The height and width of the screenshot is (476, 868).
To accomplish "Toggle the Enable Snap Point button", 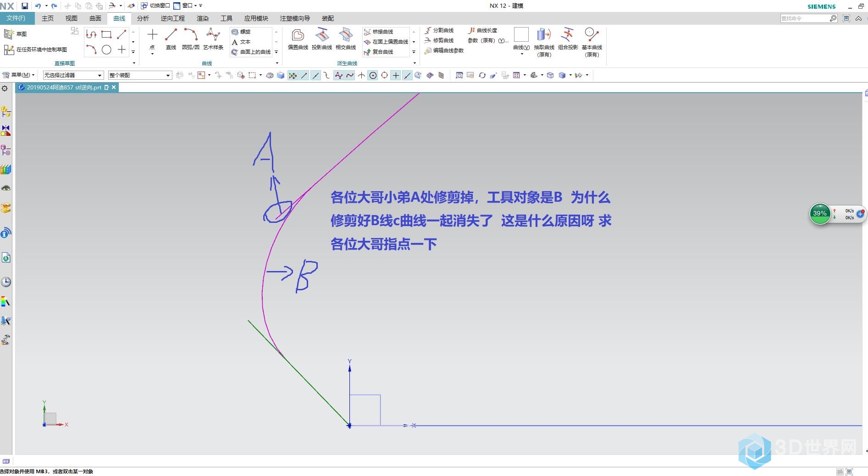I will pyautogui.click(x=293, y=76).
